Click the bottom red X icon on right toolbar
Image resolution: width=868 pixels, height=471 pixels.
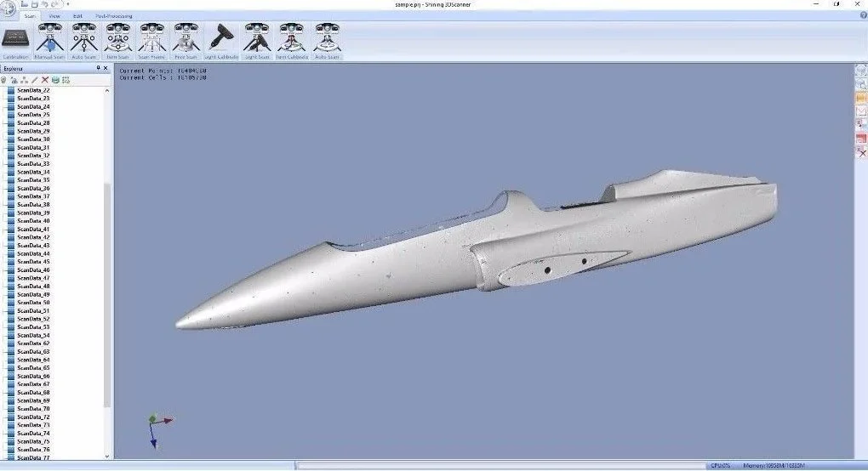(x=860, y=151)
